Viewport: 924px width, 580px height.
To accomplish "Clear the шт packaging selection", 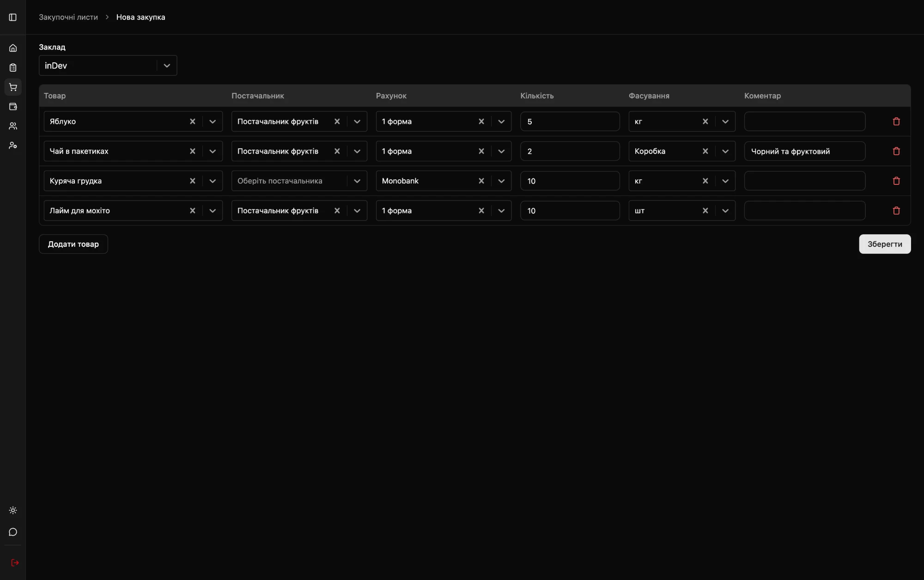I will [705, 210].
